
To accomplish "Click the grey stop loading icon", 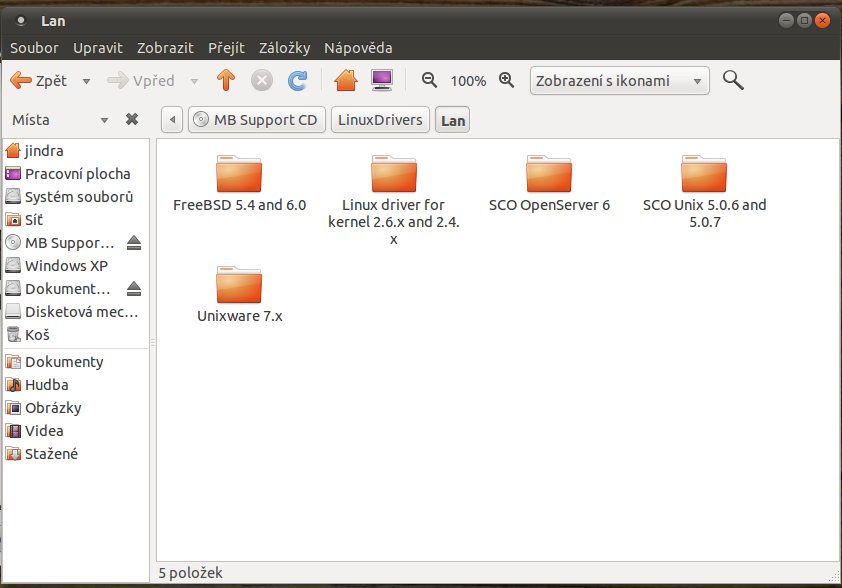I will [262, 81].
